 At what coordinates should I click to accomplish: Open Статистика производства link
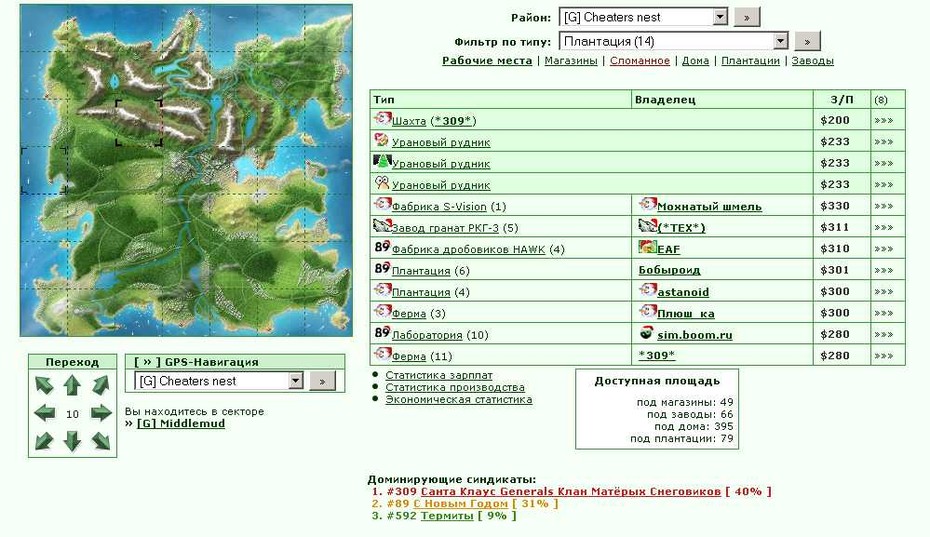[x=455, y=387]
